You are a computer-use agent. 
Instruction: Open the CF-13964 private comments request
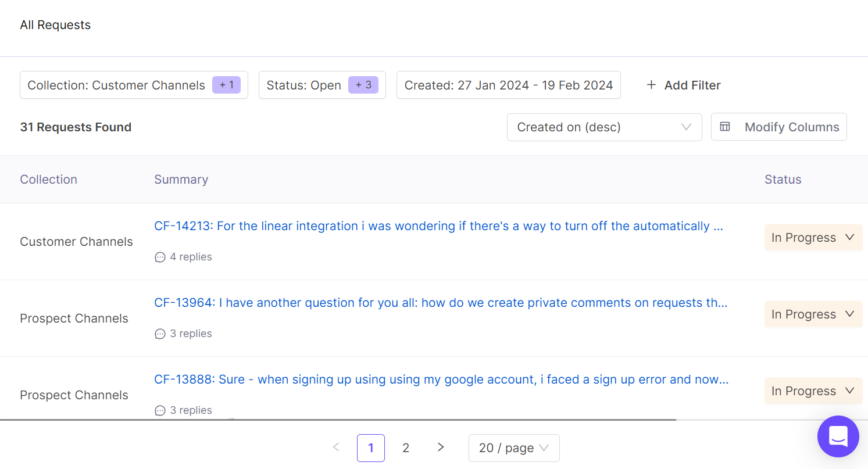point(440,303)
